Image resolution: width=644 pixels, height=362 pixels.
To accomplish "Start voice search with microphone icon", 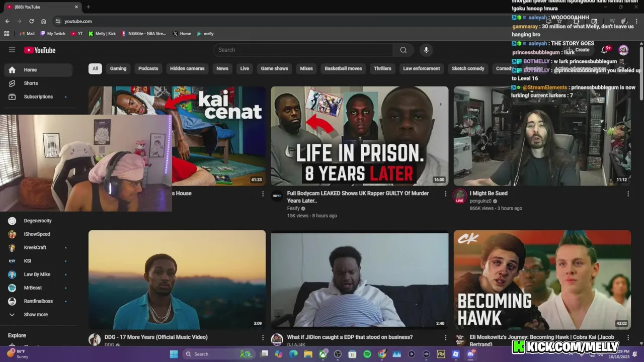I will pyautogui.click(x=426, y=50).
